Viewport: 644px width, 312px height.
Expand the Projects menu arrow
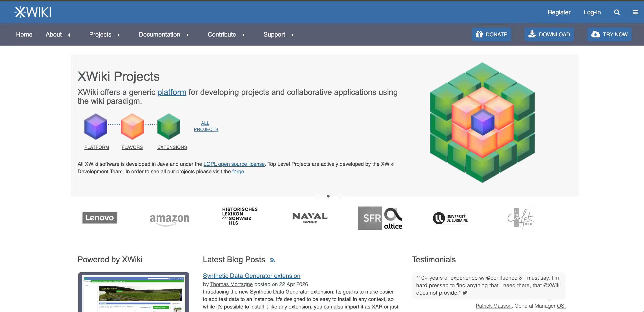click(x=119, y=35)
